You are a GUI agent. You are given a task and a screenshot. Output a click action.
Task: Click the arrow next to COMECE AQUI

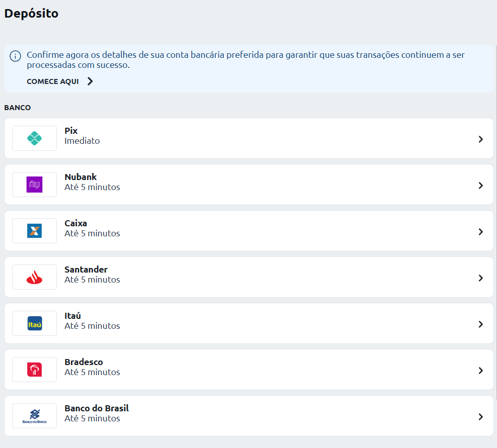[x=90, y=81]
